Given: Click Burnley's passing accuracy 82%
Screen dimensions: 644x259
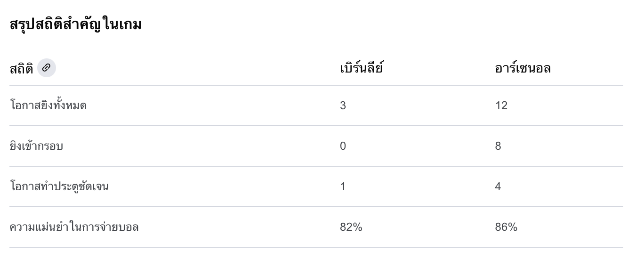Looking at the screenshot, I should point(351,227).
